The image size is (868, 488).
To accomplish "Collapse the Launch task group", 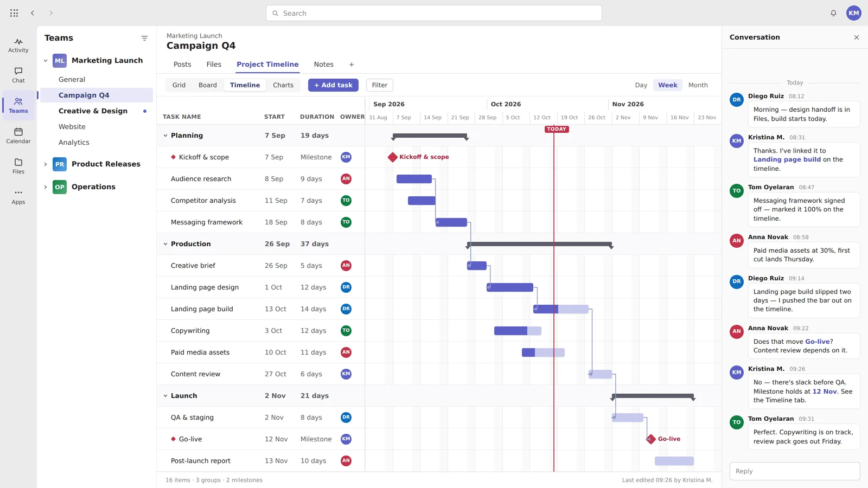I will pos(165,396).
